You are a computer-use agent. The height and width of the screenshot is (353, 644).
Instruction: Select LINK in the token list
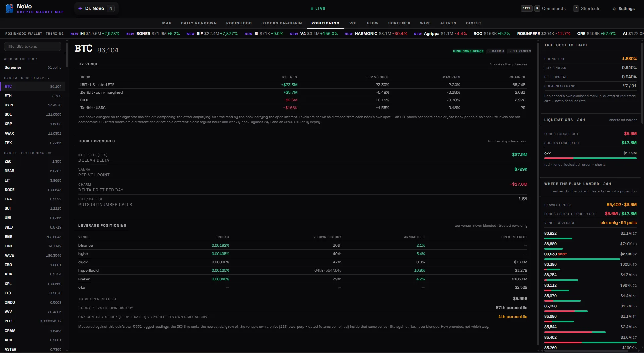[33, 246]
